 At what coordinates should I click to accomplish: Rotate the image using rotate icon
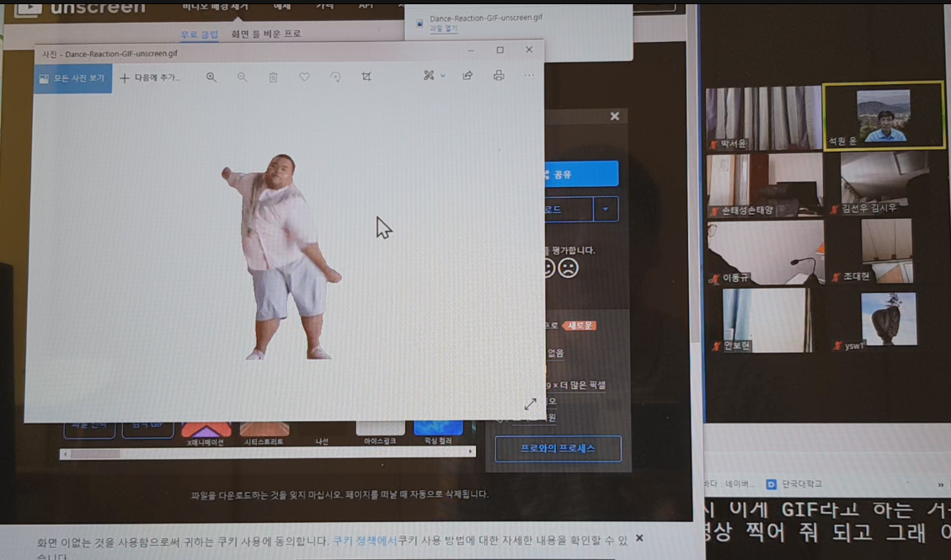pos(335,77)
